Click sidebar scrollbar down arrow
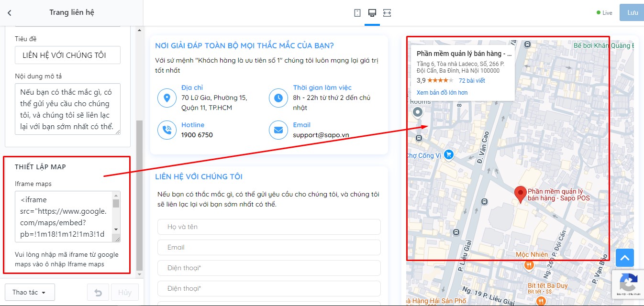 [x=140, y=274]
